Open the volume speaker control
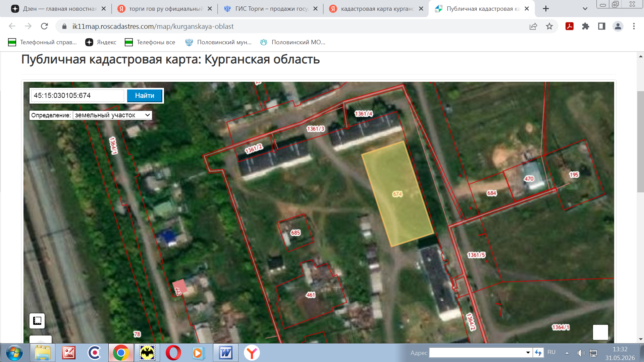This screenshot has width=644, height=362. [581, 353]
